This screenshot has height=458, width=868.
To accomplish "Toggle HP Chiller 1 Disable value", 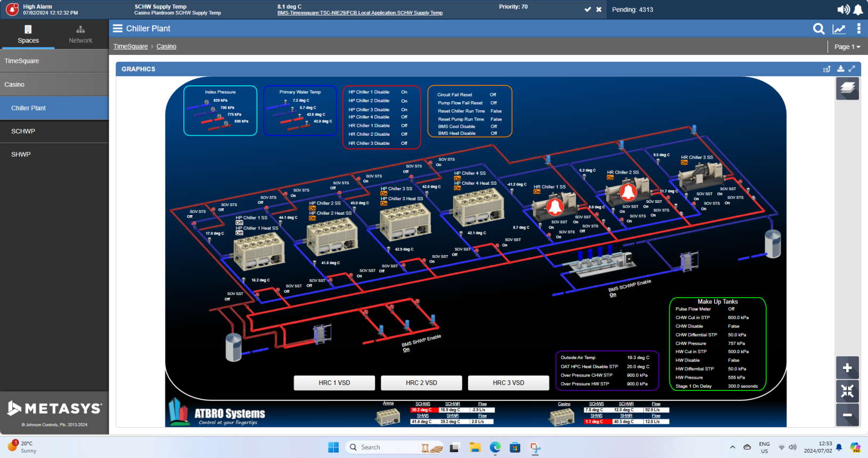I will click(404, 92).
